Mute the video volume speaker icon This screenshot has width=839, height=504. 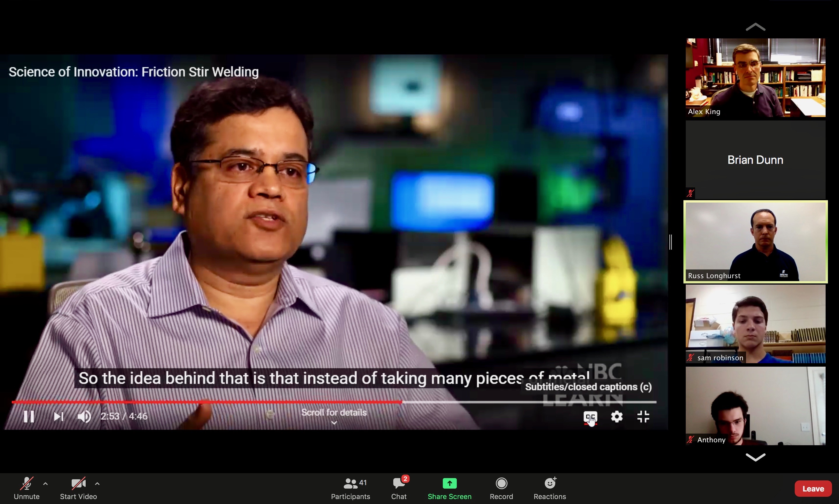84,416
